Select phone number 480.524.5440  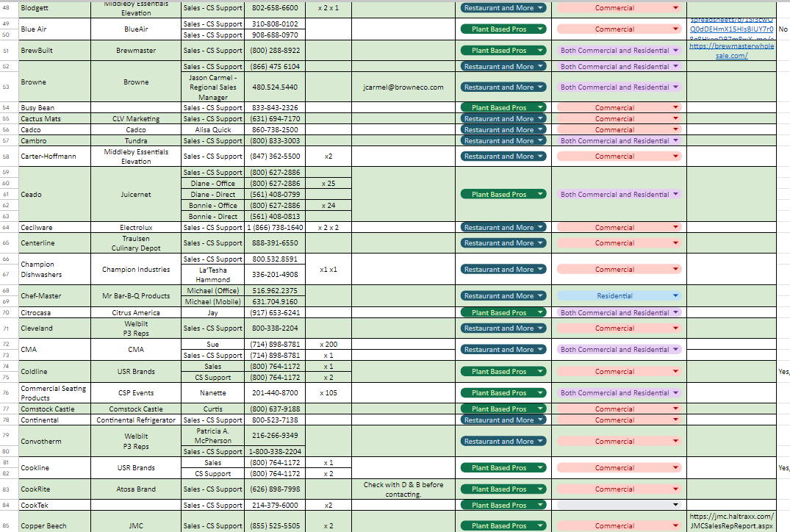[275, 87]
